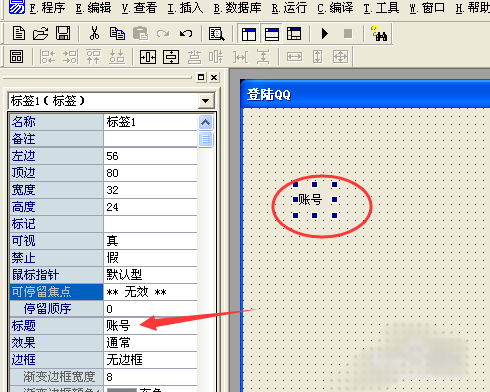Edit the 标题 value 账号
490x392 pixels.
[150, 326]
